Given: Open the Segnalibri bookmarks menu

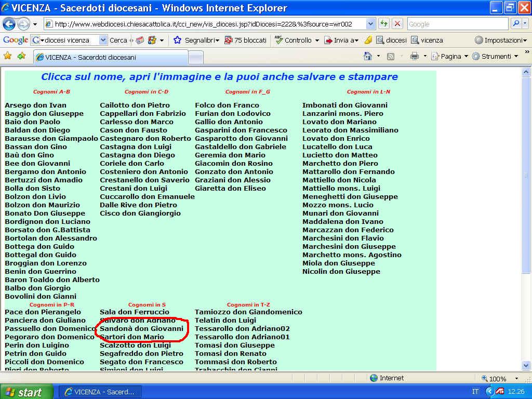Looking at the screenshot, I should tap(197, 40).
